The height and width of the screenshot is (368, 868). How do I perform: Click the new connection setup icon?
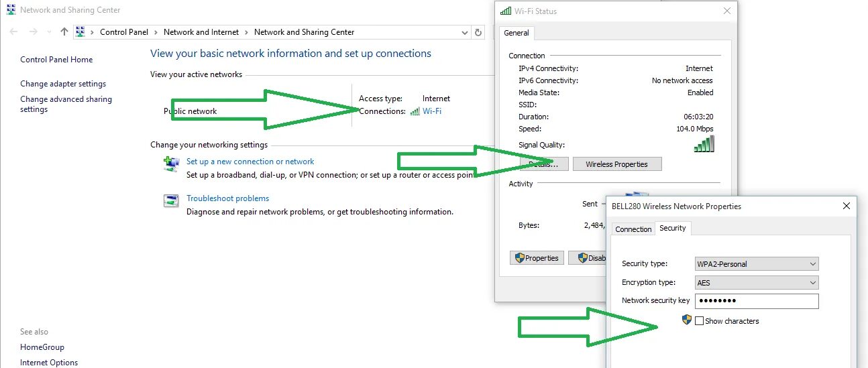[x=172, y=164]
